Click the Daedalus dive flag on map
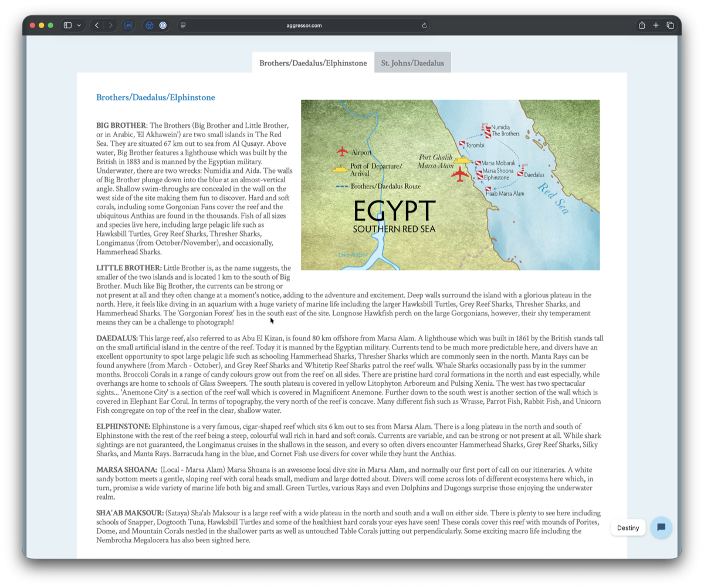This screenshot has height=588, width=704. (520, 174)
